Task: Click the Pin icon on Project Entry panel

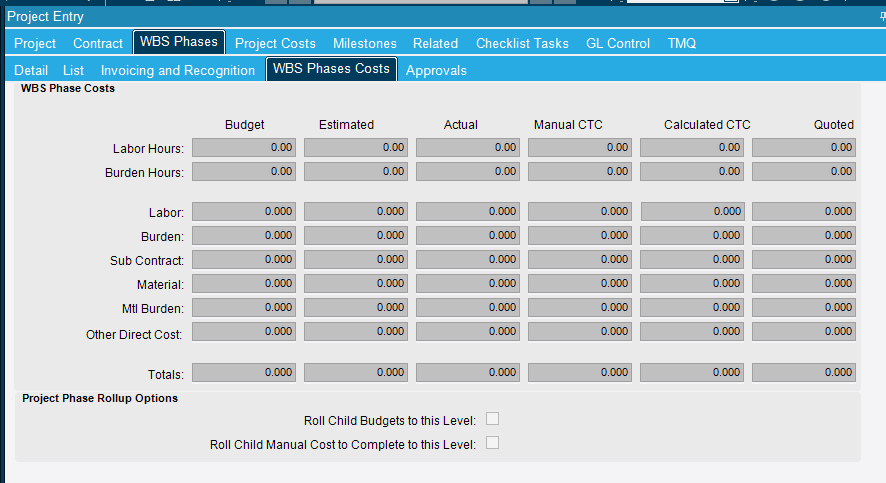Action: tap(883, 16)
